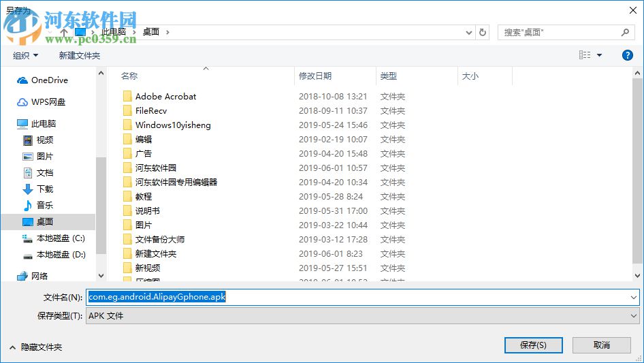
Task: Click the WPS网盘 cloud icon
Action: (22, 102)
